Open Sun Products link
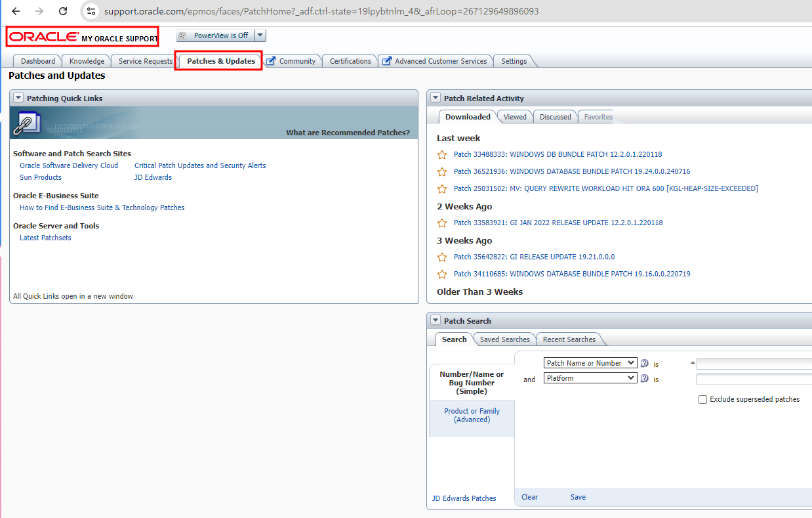The width and height of the screenshot is (812, 518). click(x=41, y=177)
